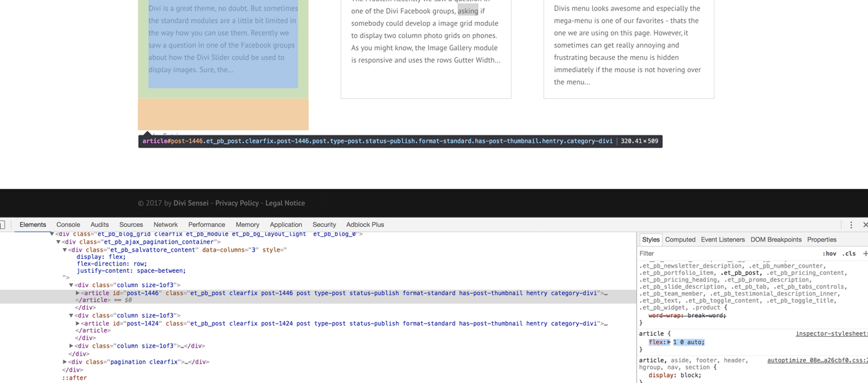The height and width of the screenshot is (383, 868).
Task: Expand the pagination clearfix div
Action: tap(65, 362)
